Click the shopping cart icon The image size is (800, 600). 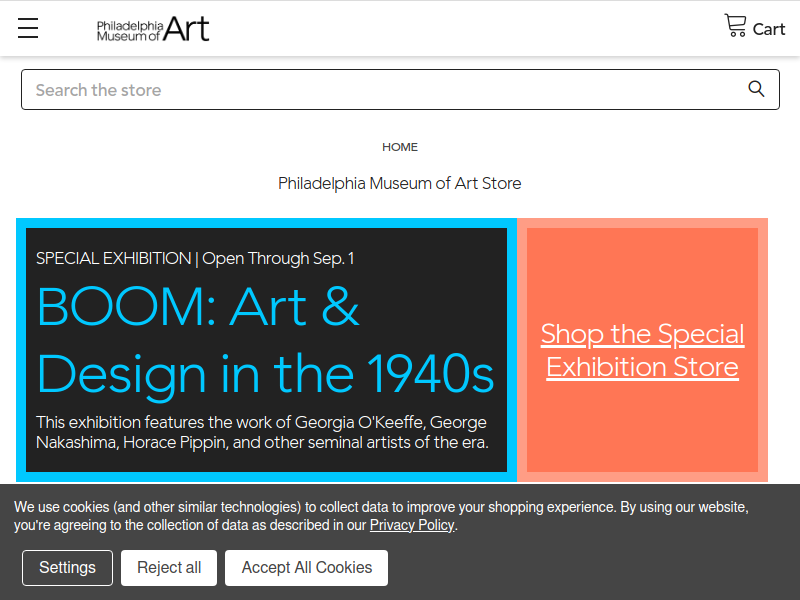735,26
